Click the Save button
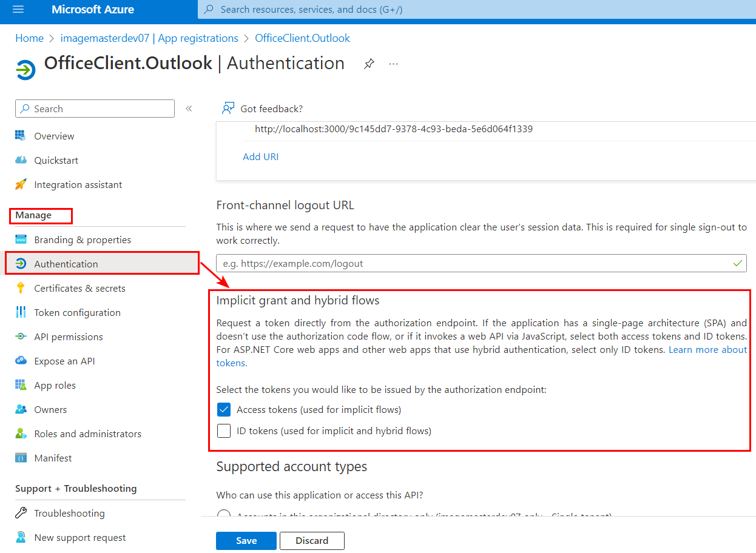 point(246,540)
